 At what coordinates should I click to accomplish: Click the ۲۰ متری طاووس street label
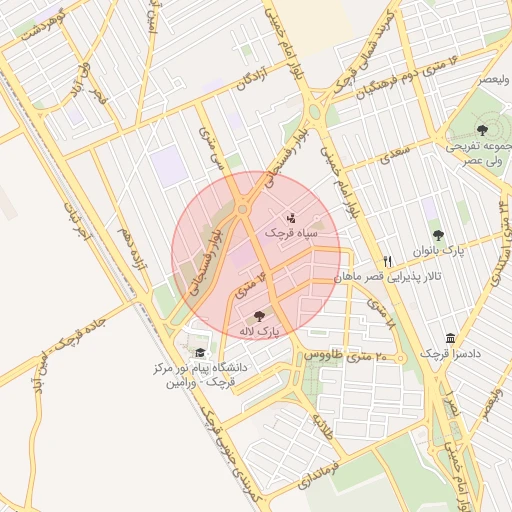(345, 356)
